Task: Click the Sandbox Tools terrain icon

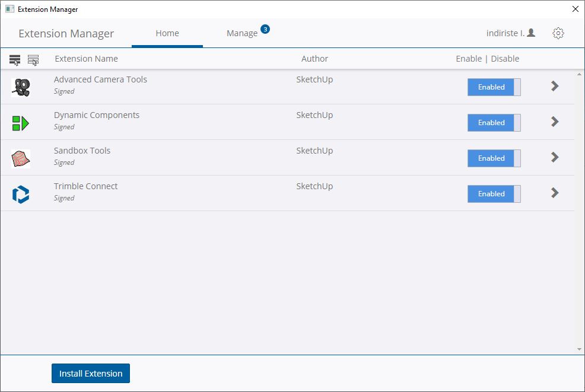Action: tap(21, 159)
